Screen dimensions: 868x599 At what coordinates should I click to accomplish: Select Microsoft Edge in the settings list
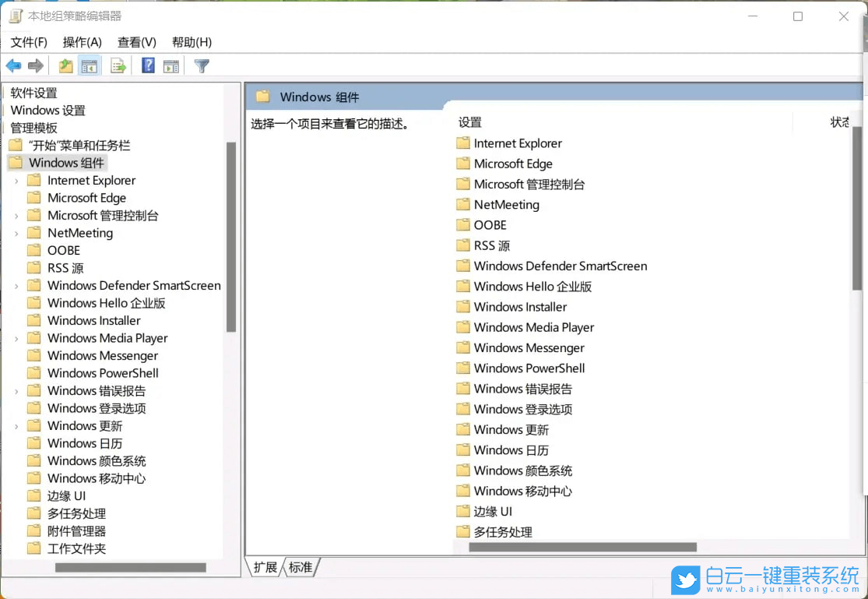coord(512,164)
